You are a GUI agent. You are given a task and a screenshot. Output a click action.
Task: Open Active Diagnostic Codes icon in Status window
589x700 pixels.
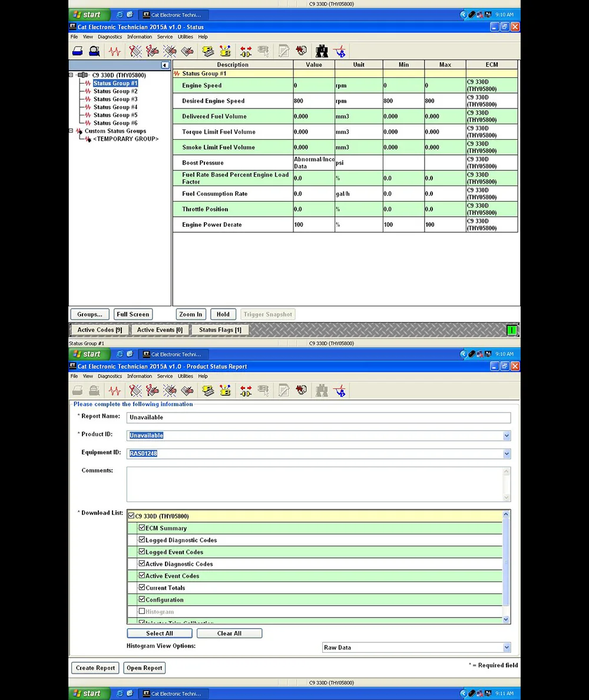click(x=135, y=51)
